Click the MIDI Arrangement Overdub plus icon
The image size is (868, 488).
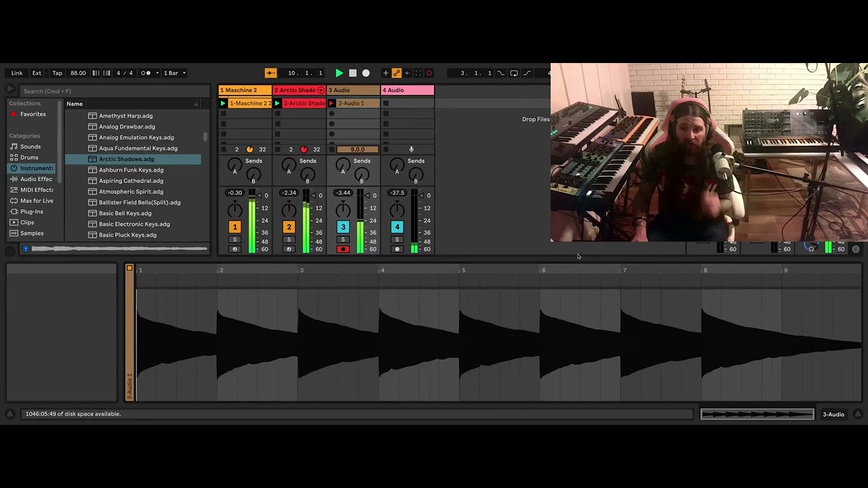click(x=386, y=73)
